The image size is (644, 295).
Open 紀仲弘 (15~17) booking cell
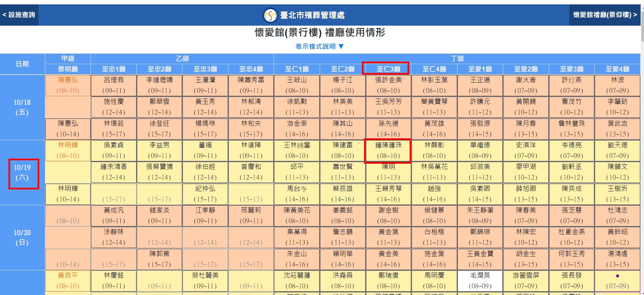205,194
